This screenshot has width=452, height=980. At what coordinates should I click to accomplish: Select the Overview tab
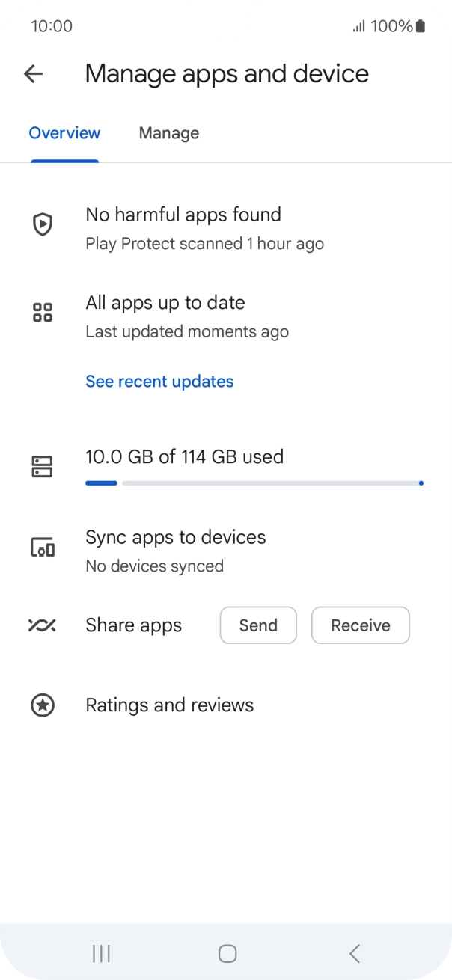(64, 133)
